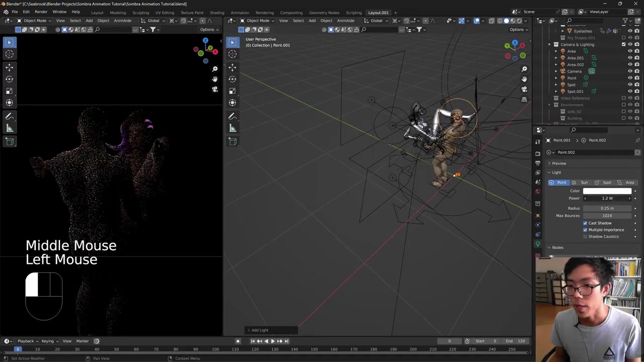Click the light Color swatch

point(607,191)
